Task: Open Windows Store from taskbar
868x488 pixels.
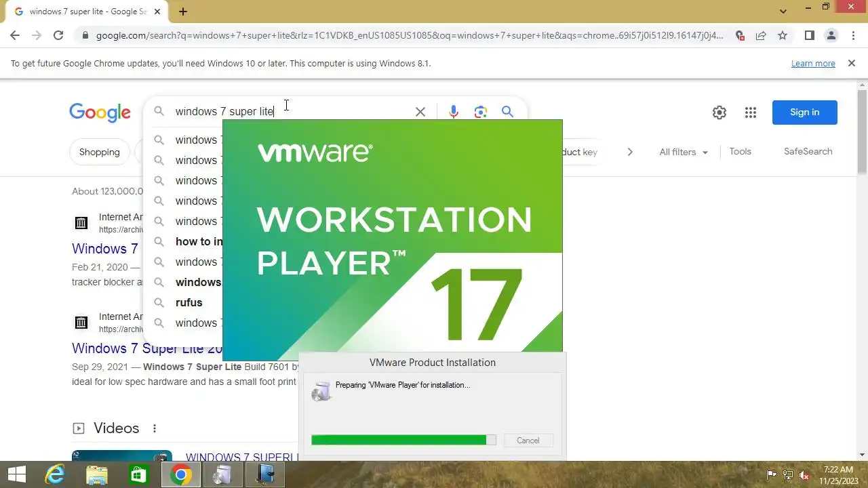Action: pyautogui.click(x=138, y=475)
